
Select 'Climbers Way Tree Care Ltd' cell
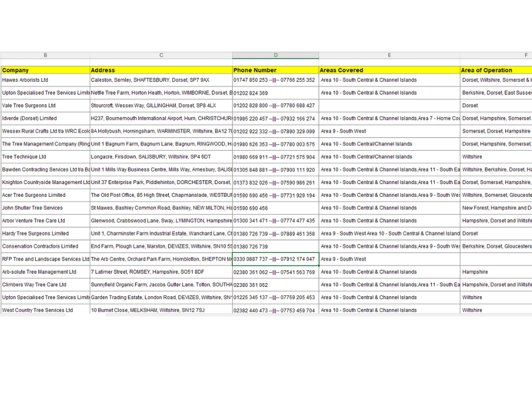(45, 285)
